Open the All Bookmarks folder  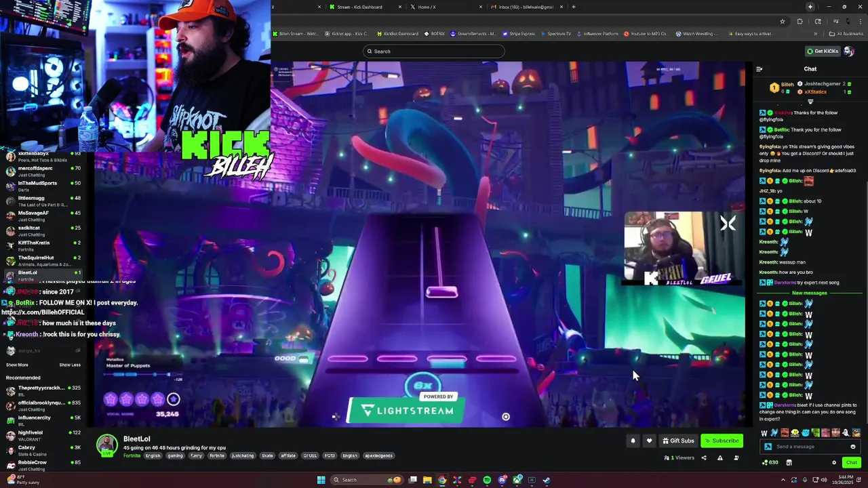(846, 34)
